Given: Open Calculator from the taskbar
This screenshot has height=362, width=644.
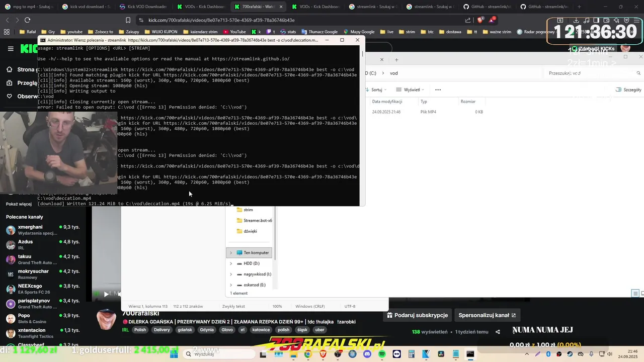Looking at the screenshot, I should [411, 354].
